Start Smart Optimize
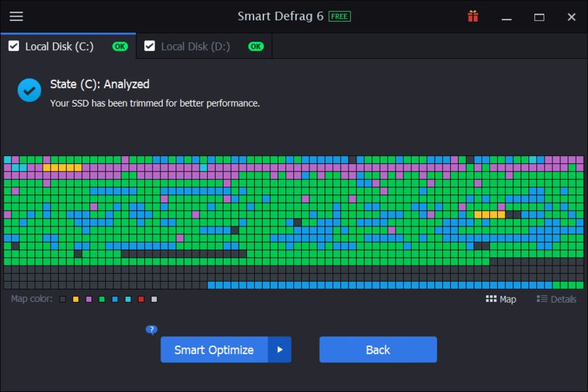The image size is (588, 392). tap(214, 350)
